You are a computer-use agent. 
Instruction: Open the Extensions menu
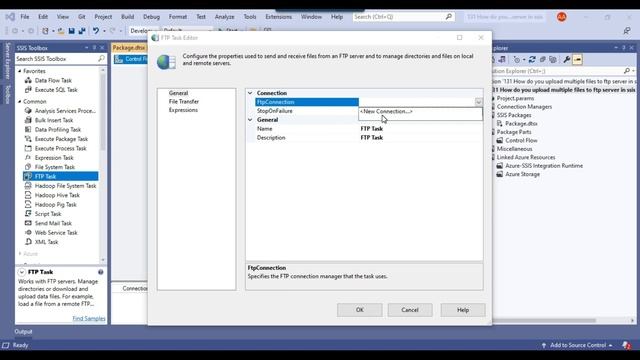[278, 17]
